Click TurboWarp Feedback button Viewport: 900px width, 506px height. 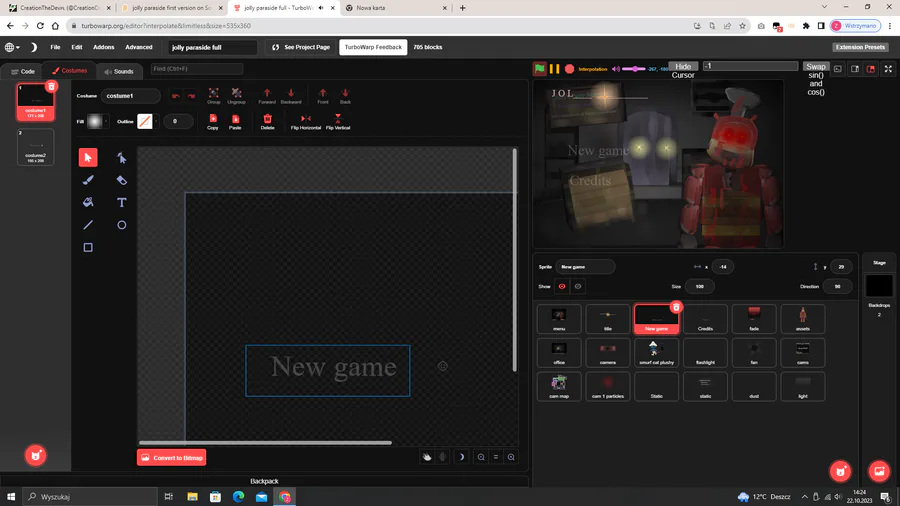pyautogui.click(x=373, y=47)
